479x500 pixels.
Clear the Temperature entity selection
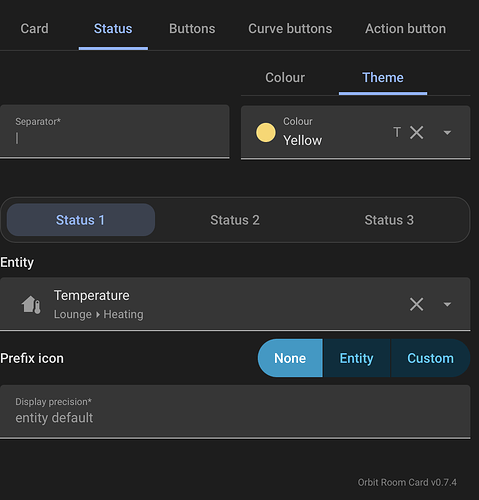[417, 304]
